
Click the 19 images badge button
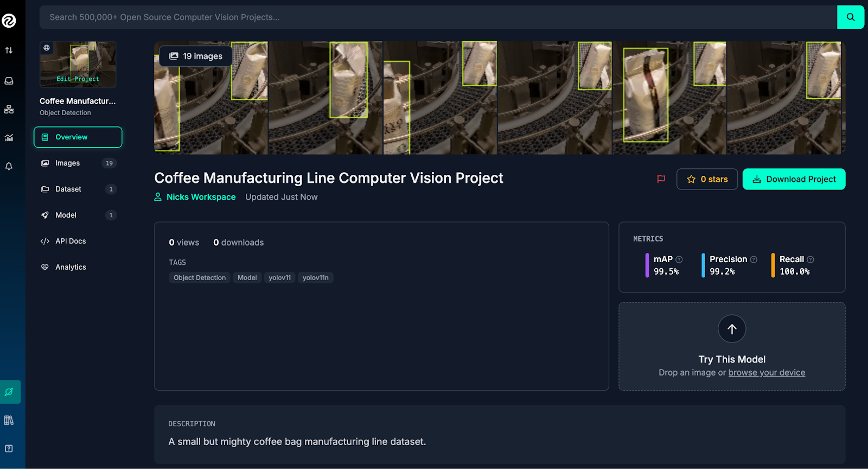(x=196, y=56)
